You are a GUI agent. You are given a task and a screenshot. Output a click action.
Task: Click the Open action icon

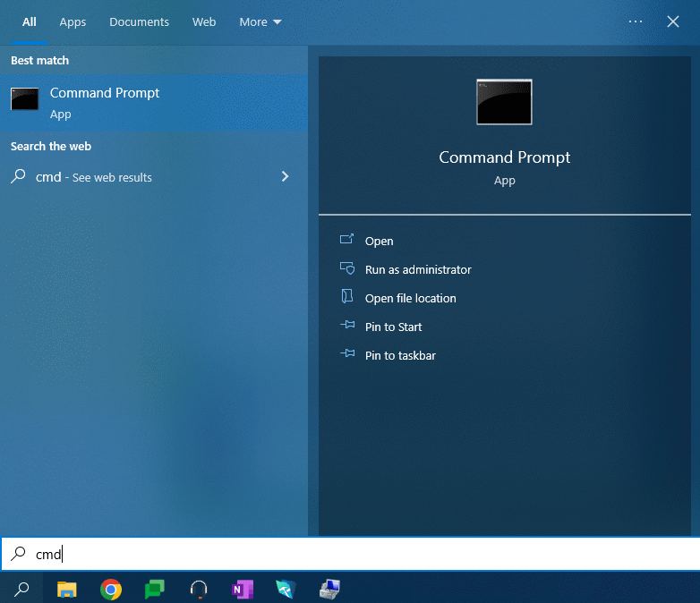click(x=347, y=239)
